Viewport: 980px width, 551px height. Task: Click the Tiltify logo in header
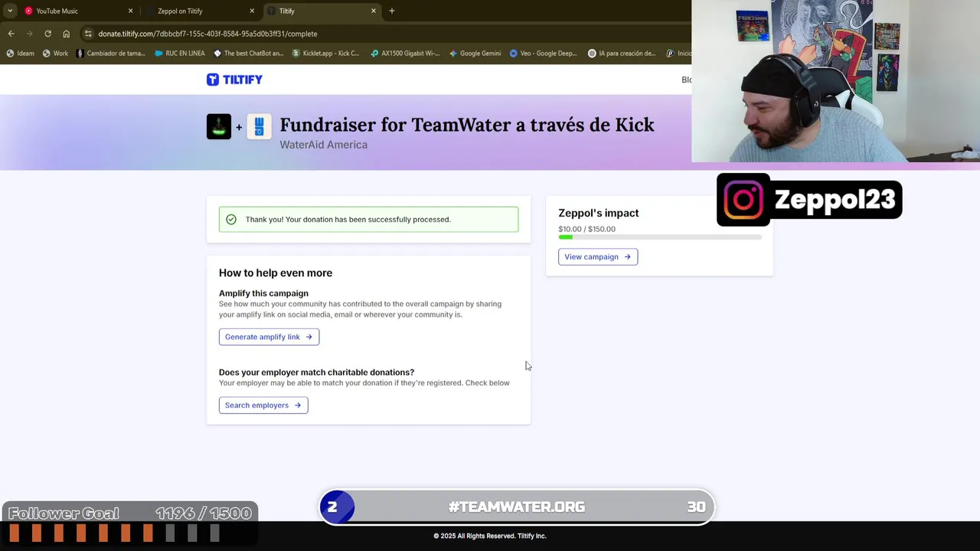point(234,80)
